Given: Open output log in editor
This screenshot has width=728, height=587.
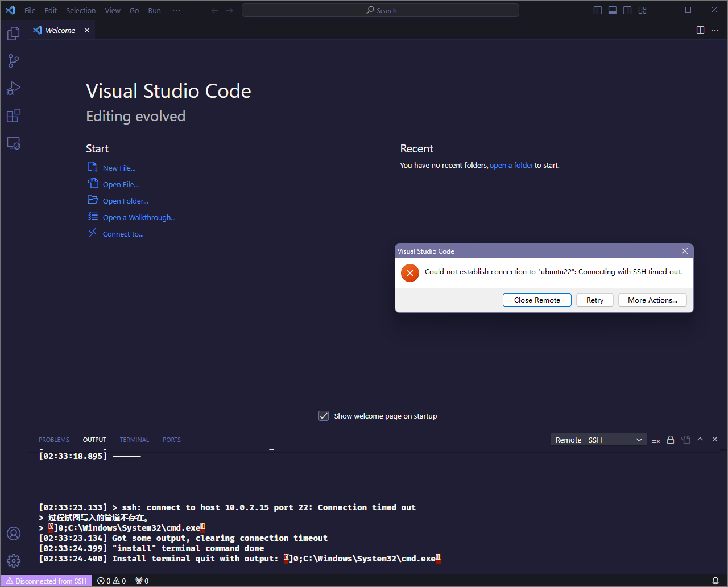Looking at the screenshot, I should click(686, 440).
